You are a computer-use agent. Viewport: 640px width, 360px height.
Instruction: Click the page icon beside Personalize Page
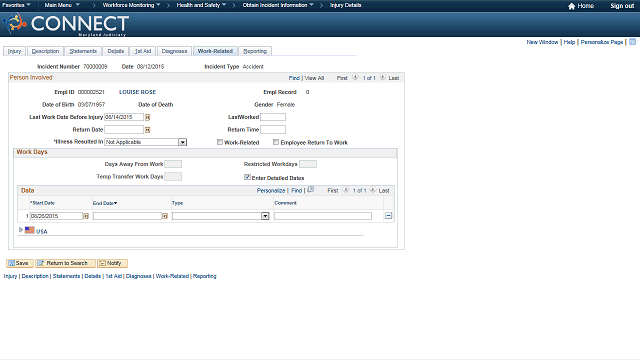tap(632, 42)
